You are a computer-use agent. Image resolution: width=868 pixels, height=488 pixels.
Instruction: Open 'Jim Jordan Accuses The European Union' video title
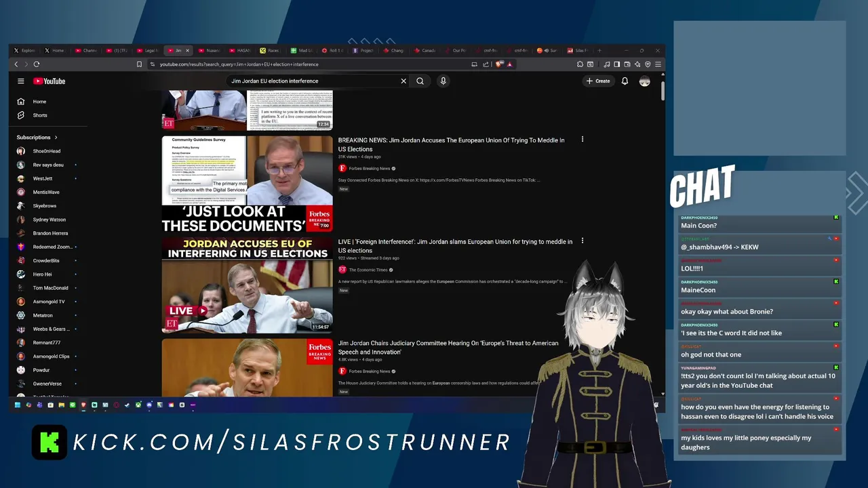451,144
